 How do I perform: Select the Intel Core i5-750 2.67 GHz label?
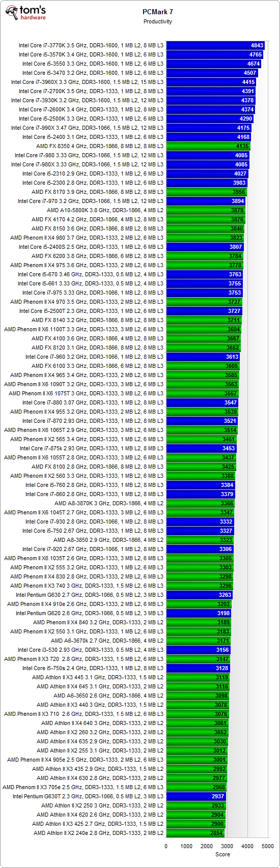(93, 531)
